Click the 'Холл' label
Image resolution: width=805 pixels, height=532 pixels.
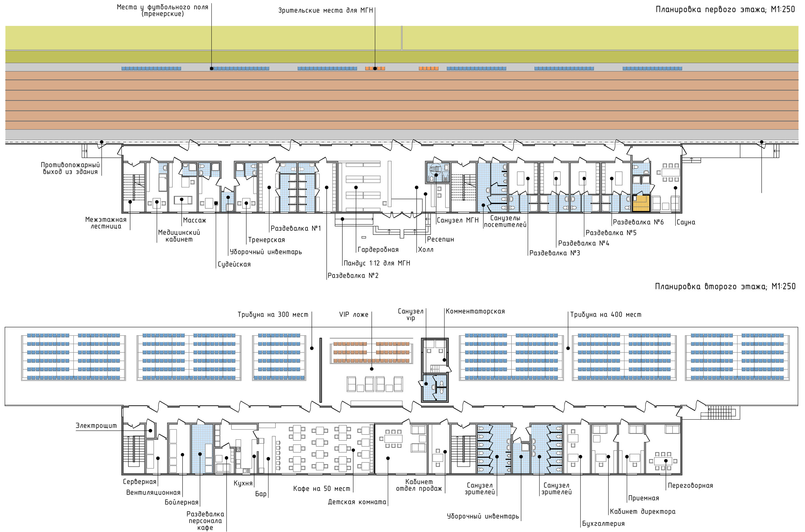coord(426,250)
